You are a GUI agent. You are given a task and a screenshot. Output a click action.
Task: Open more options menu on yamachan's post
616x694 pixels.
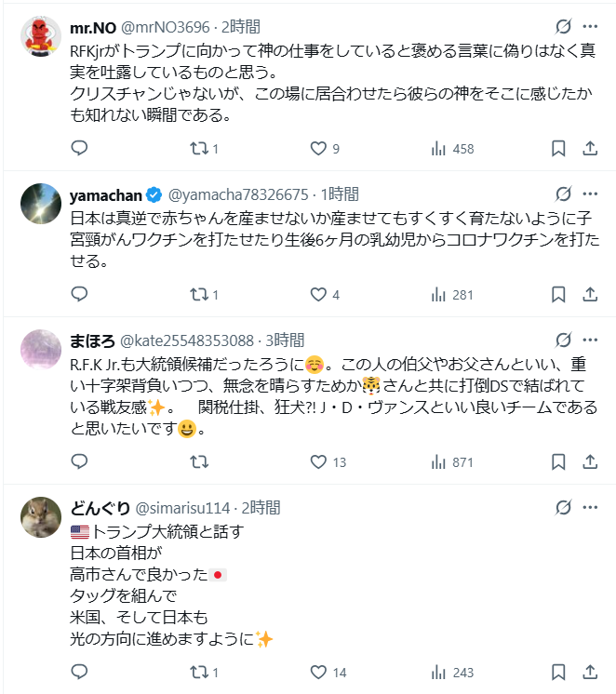pos(590,194)
